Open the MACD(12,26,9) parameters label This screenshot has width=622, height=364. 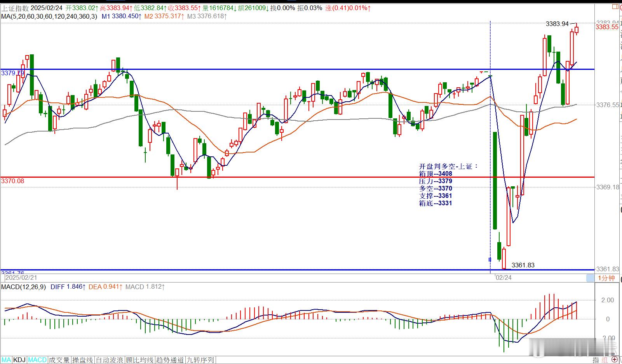tap(23, 287)
